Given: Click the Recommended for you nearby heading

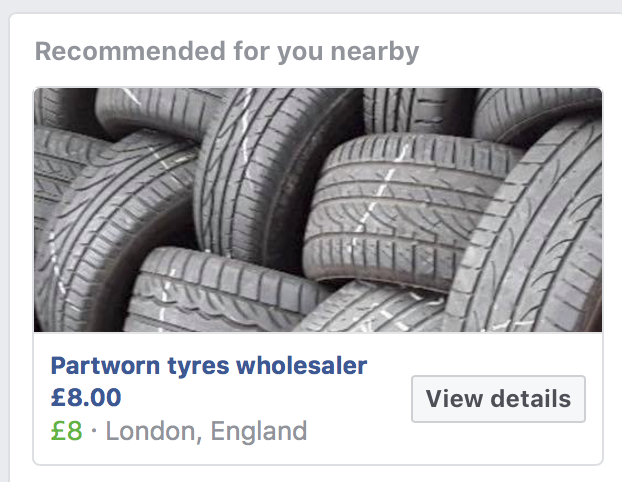Looking at the screenshot, I should [x=227, y=52].
